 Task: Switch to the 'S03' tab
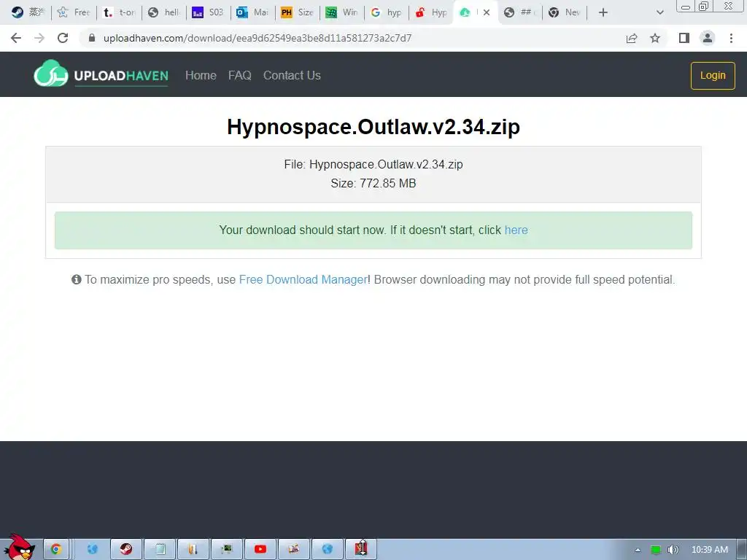pos(208,12)
